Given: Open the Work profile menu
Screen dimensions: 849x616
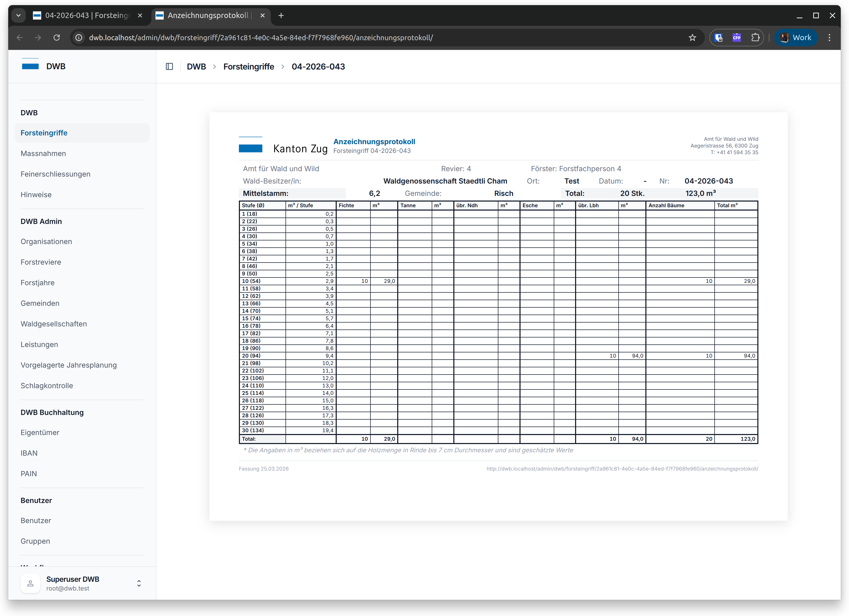Looking at the screenshot, I should point(796,37).
